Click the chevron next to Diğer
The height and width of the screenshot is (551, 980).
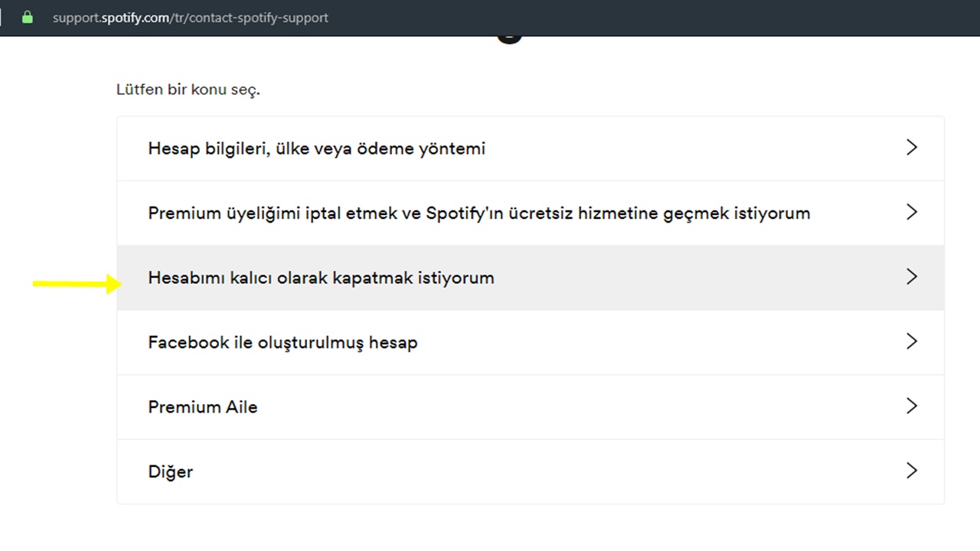click(912, 471)
